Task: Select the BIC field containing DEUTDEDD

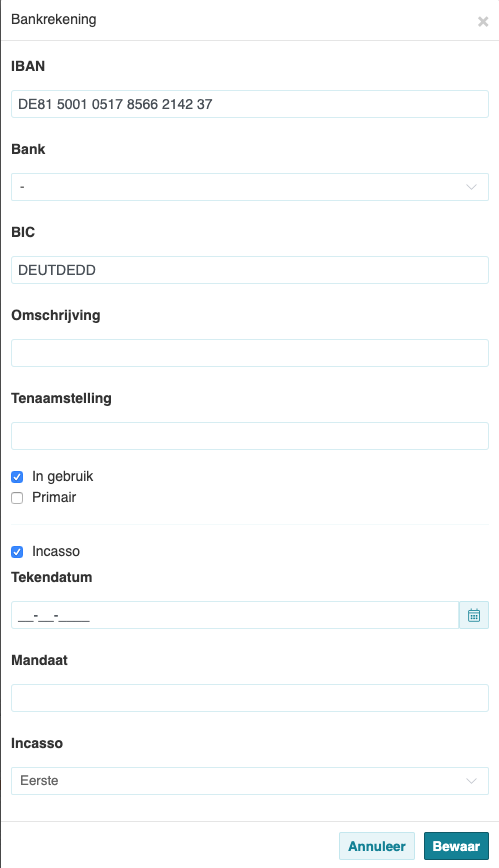Action: (x=250, y=270)
